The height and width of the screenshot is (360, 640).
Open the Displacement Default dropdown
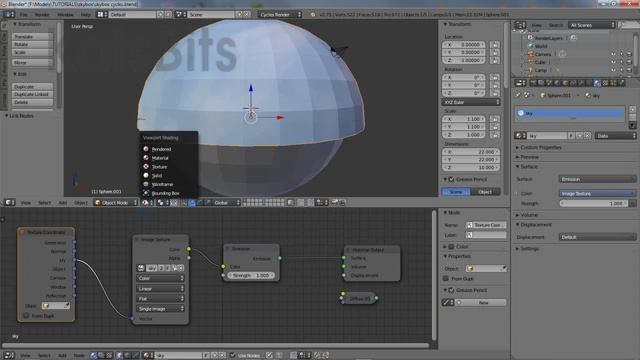(x=597, y=237)
